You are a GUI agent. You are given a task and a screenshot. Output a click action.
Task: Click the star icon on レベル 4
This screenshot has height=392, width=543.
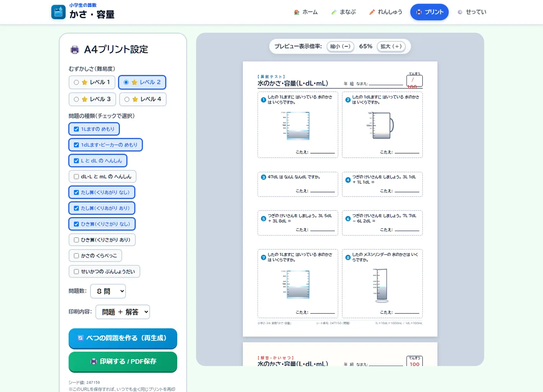pos(135,99)
